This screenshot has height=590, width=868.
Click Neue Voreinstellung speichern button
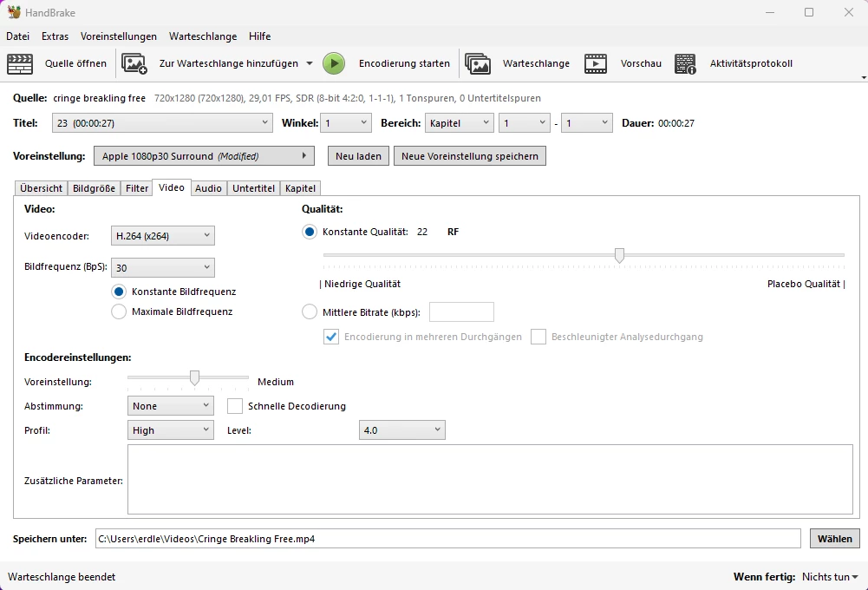click(469, 156)
